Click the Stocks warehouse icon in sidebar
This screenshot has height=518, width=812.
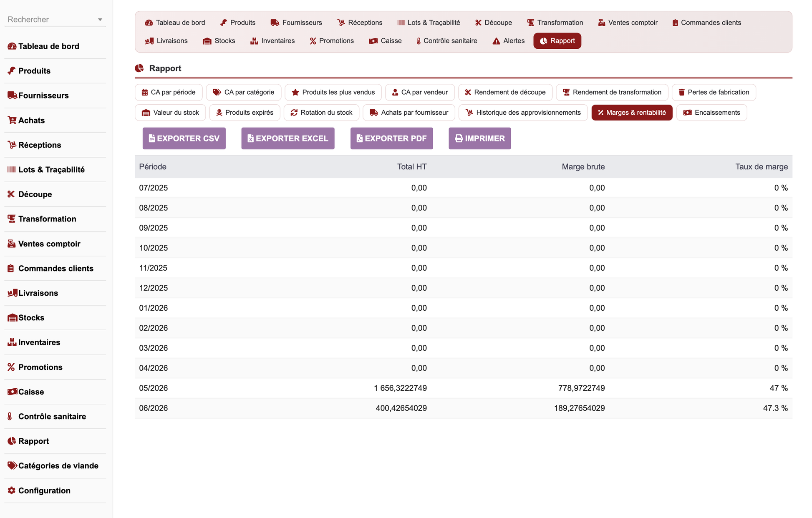pos(12,317)
